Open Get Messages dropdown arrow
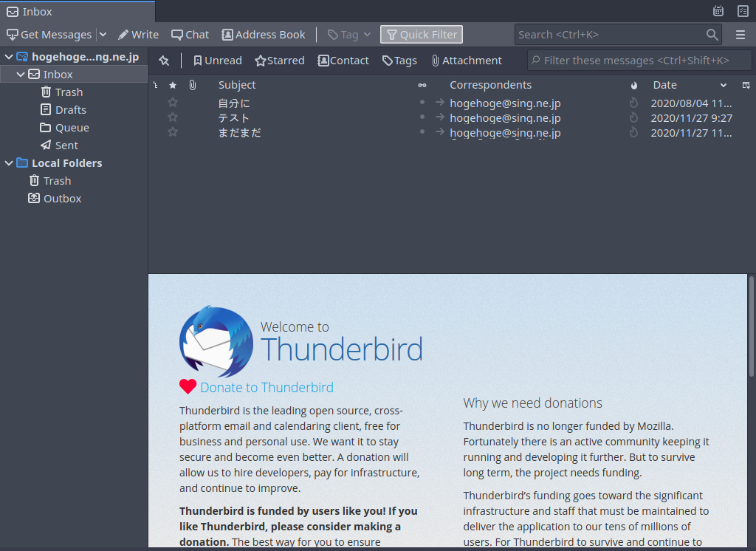This screenshot has width=756, height=551. [103, 35]
